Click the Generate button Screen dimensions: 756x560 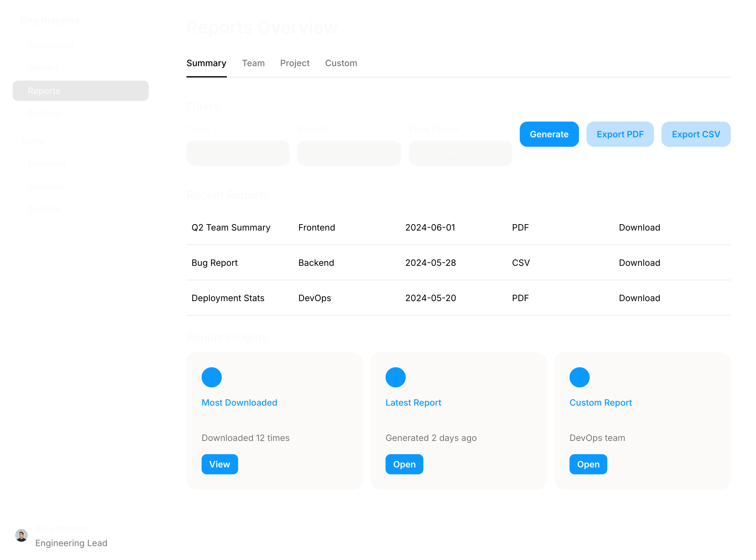click(549, 134)
